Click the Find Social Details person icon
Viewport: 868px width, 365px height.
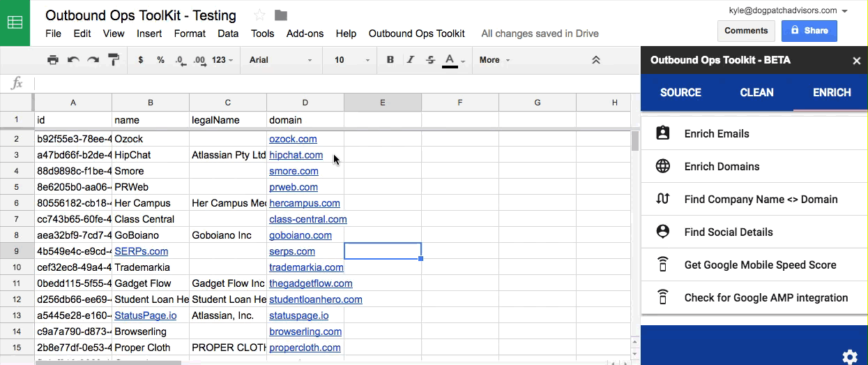tap(663, 232)
